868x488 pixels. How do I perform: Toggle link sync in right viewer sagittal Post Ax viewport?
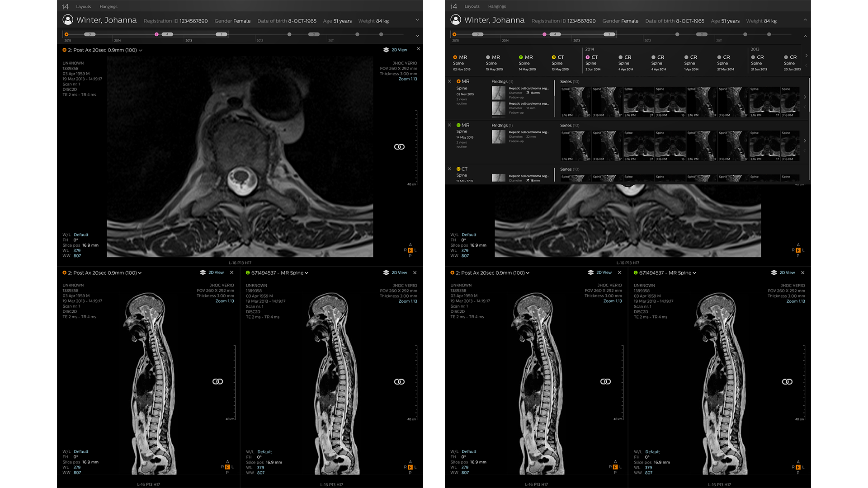tap(605, 382)
